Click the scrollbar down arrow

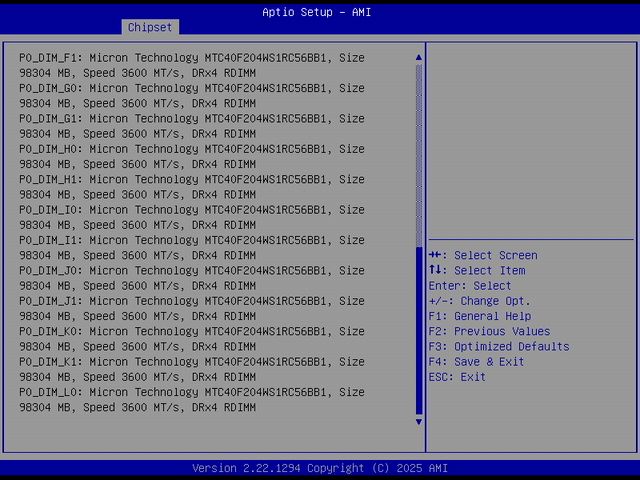(x=419, y=422)
